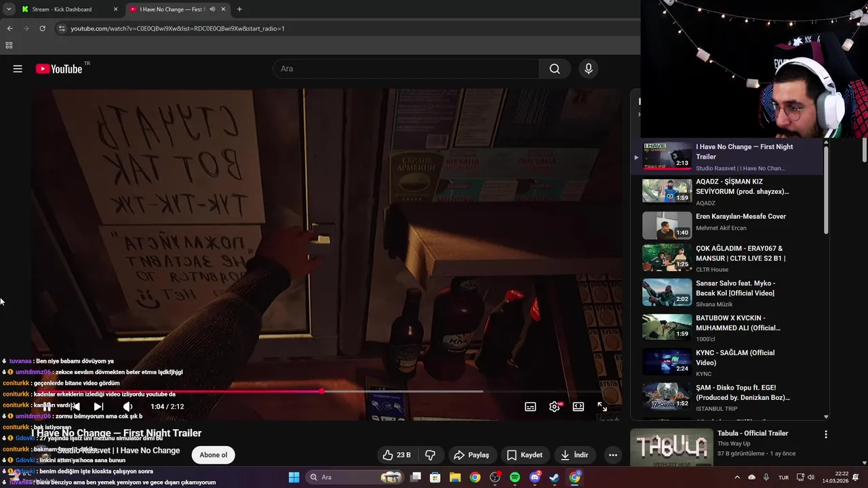Launch Microsoft Store from taskbar
This screenshot has height=488, width=868.
435,477
